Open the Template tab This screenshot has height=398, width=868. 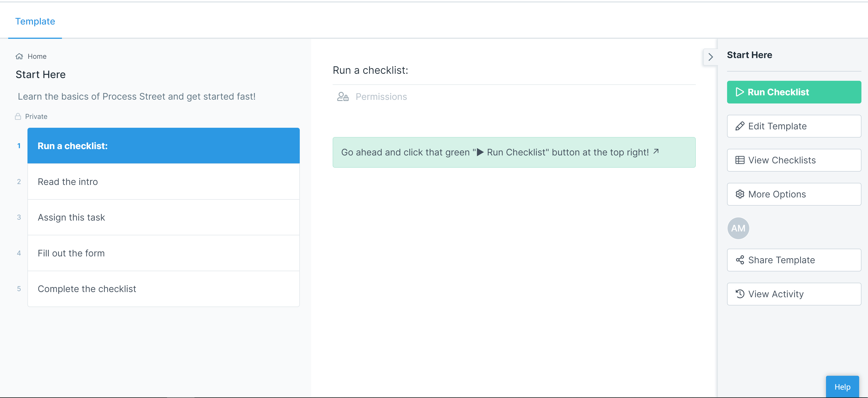click(x=35, y=21)
